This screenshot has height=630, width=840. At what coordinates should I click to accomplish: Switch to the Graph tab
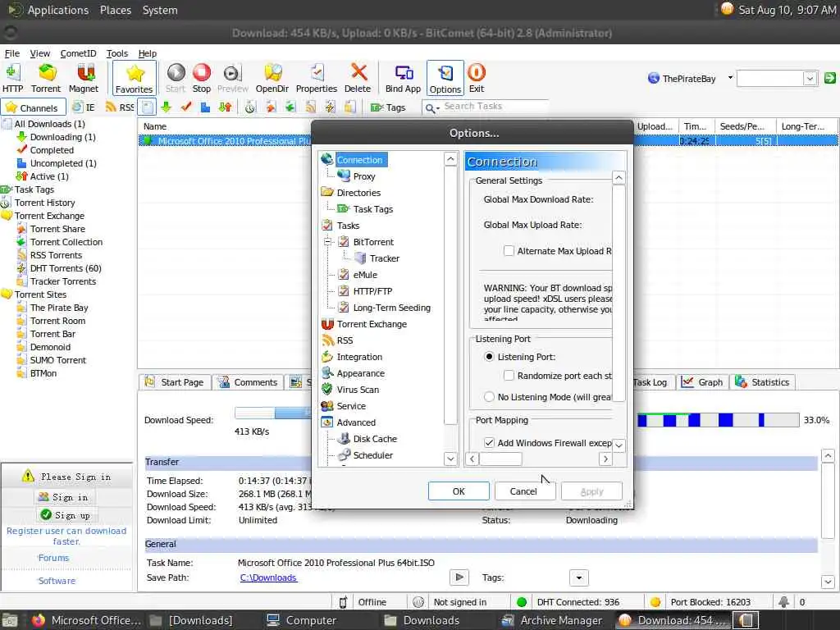pos(702,382)
